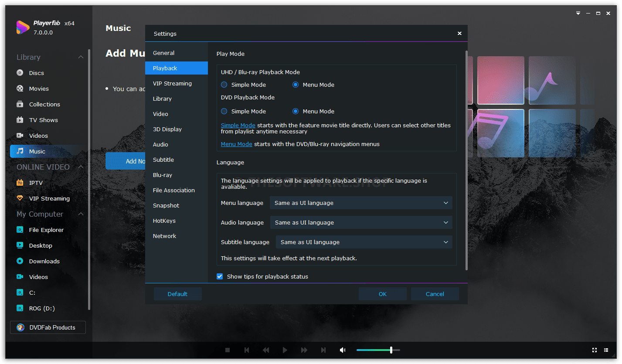Click the Stop playback button
This screenshot has height=364, width=622.
pyautogui.click(x=228, y=350)
